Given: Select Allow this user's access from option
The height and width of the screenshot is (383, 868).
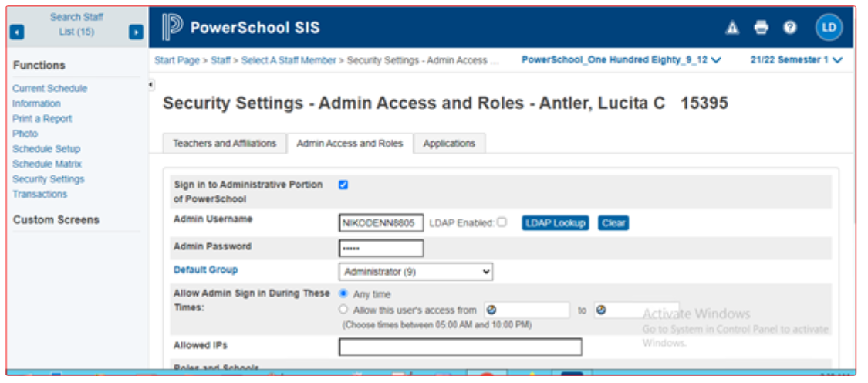Looking at the screenshot, I should pyautogui.click(x=343, y=310).
